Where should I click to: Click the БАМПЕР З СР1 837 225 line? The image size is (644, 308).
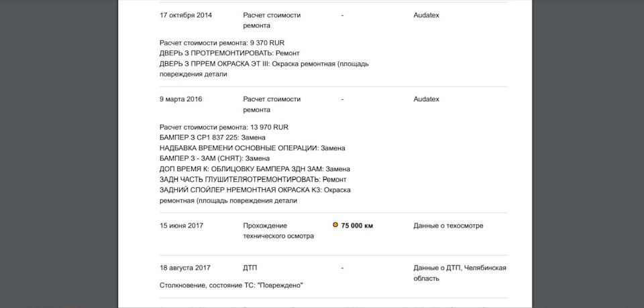point(212,138)
